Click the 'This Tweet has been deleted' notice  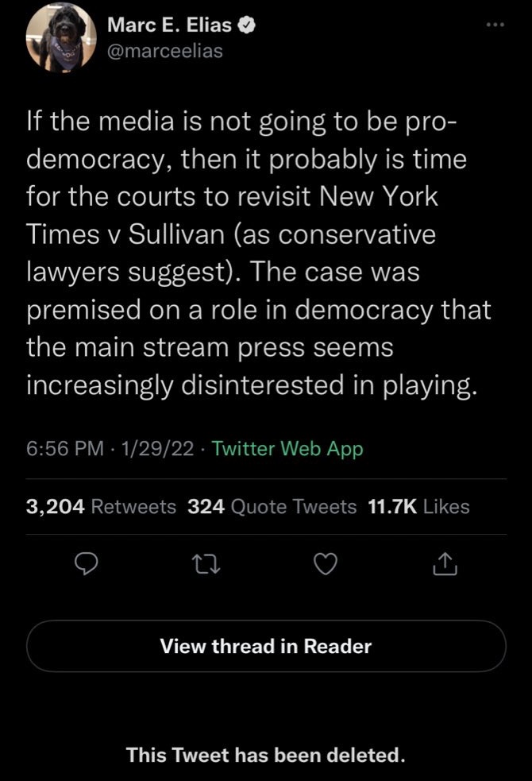coord(265,755)
